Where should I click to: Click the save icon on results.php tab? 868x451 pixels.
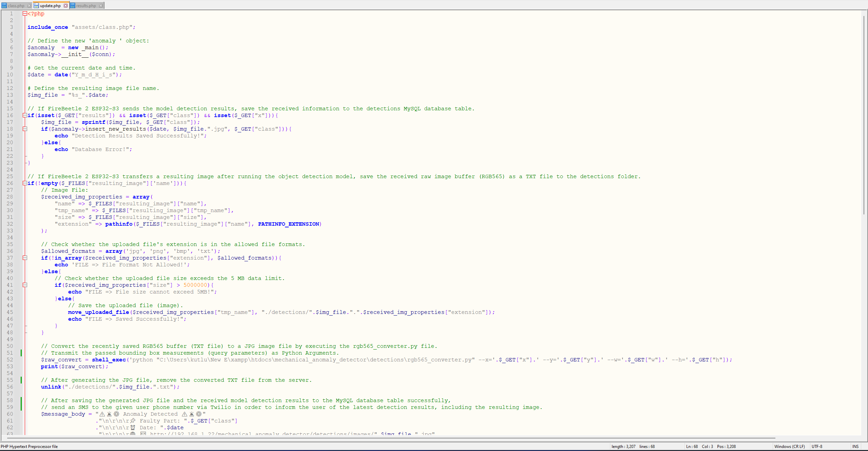pyautogui.click(x=73, y=5)
